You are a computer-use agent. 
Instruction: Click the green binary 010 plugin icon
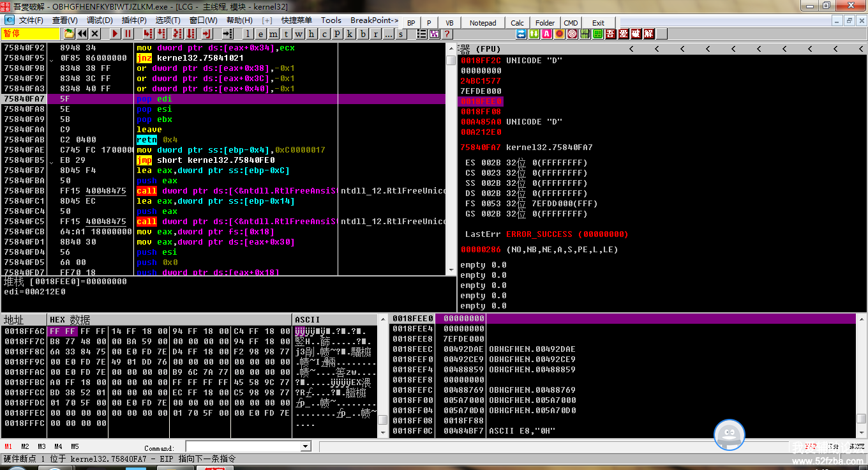585,34
